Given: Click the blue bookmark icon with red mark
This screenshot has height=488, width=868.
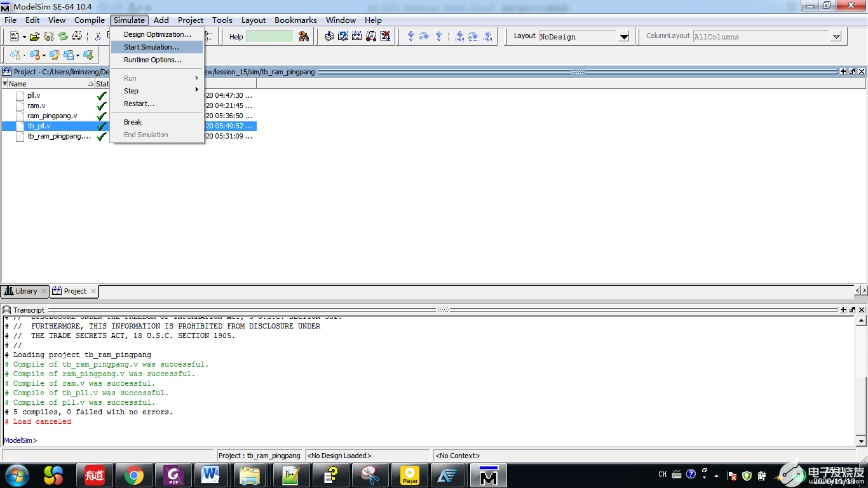Looking at the screenshot, I should tap(35, 55).
